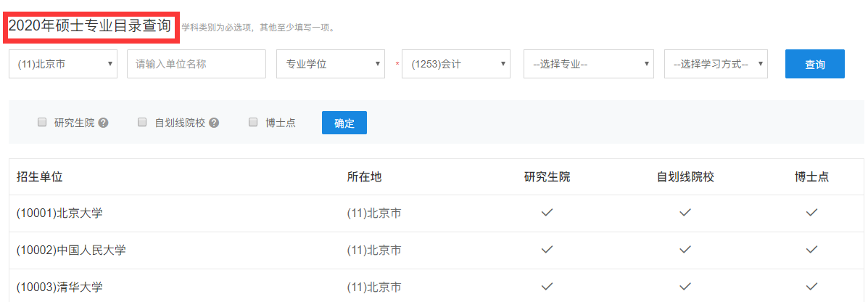Click 研究生院 checkmark in 中国人民大学 row
868x302 pixels.
(547, 250)
